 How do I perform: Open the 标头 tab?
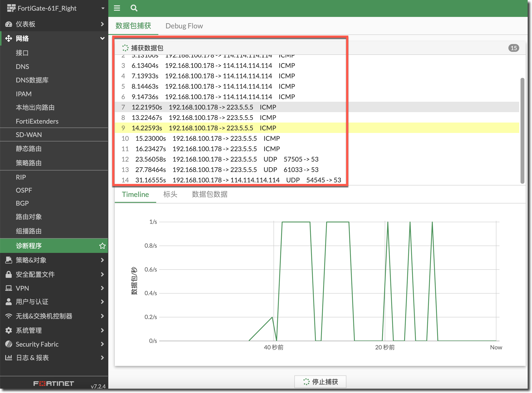[x=170, y=194]
